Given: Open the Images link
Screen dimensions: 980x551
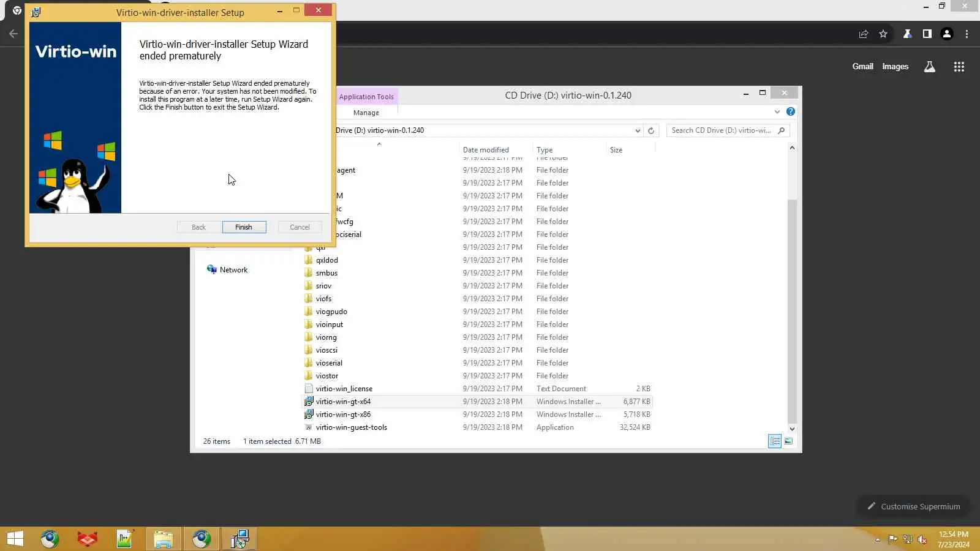Looking at the screenshot, I should (x=895, y=67).
